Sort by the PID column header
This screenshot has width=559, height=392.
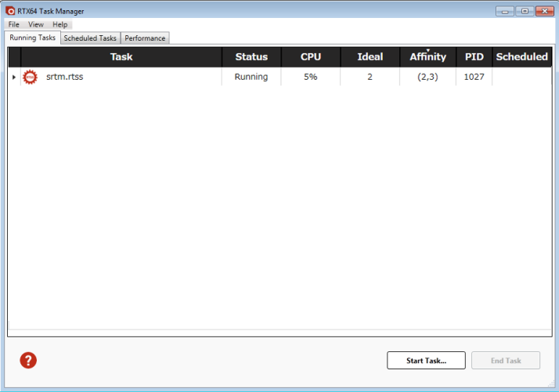(474, 56)
